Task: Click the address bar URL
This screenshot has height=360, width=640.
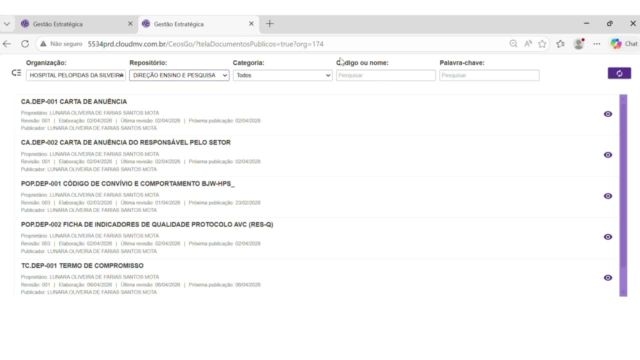Action: [205, 44]
